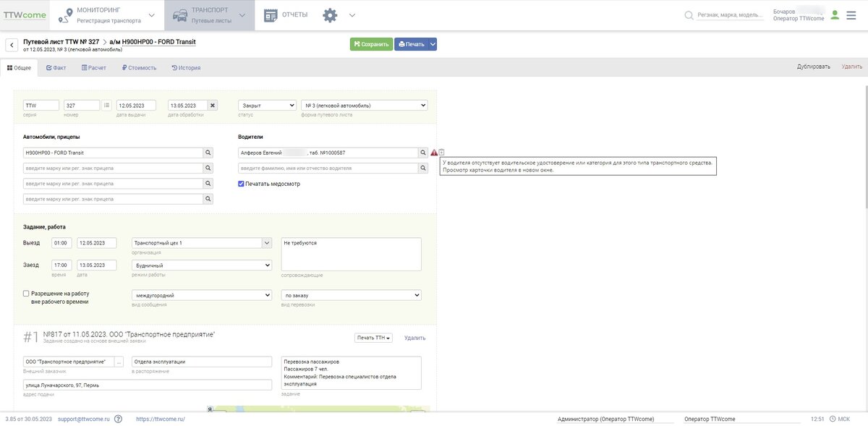Click the magnifier for the empty driver field
This screenshot has height=426, width=868.
click(423, 168)
